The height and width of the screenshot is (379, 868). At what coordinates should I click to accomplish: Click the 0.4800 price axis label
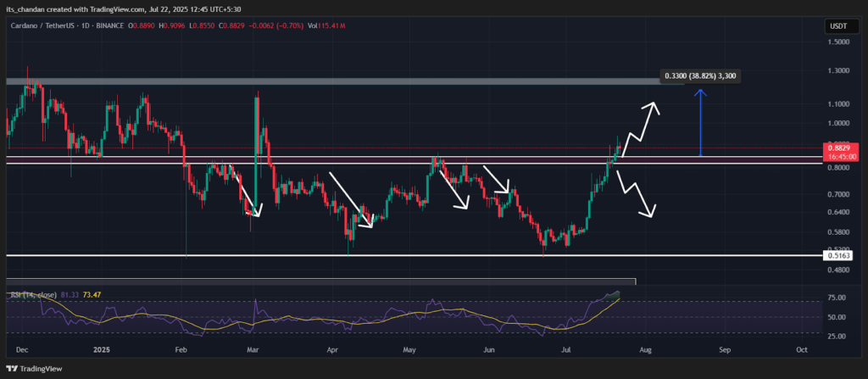[x=837, y=270]
